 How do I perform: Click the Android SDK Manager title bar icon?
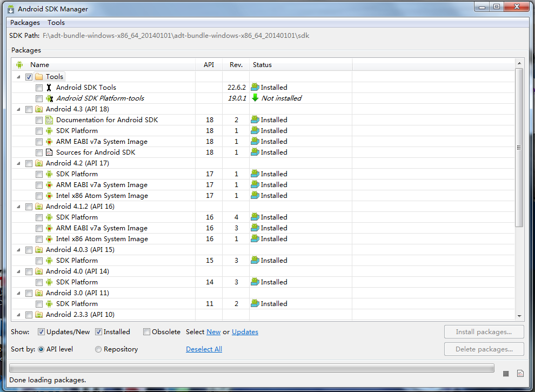pyautogui.click(x=11, y=9)
